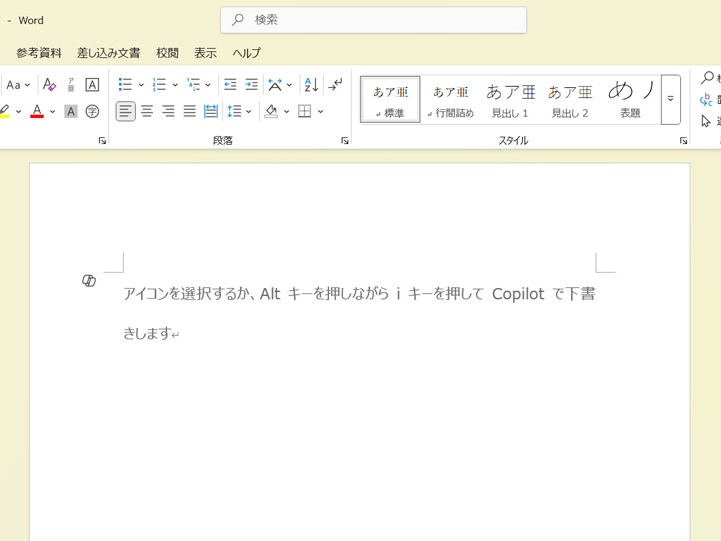Decrease the paragraph indent
Screen dimensions: 721x541
click(x=230, y=85)
